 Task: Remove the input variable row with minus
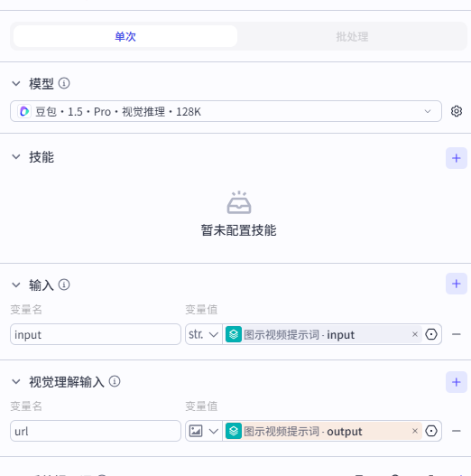pyautogui.click(x=457, y=334)
